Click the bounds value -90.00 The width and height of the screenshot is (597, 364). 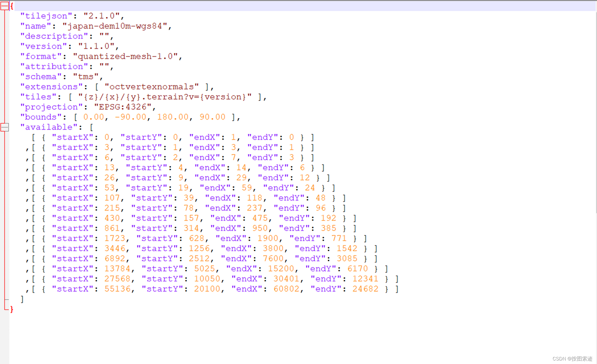[130, 117]
